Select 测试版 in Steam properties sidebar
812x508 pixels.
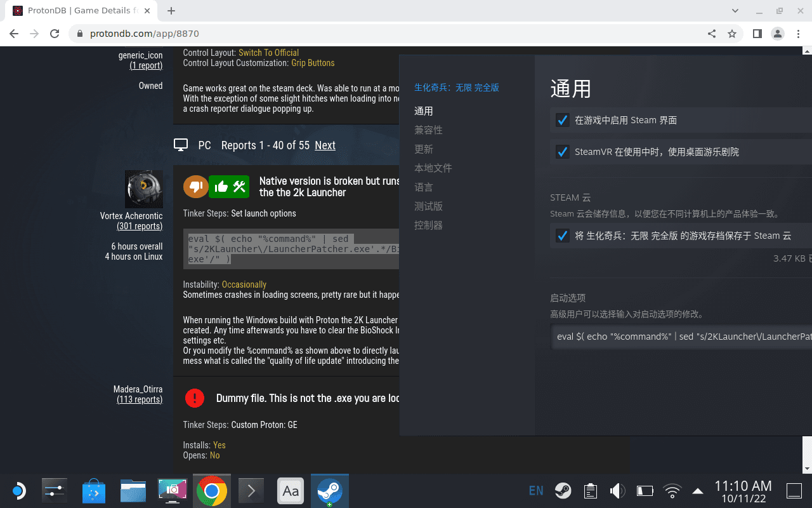coord(428,206)
